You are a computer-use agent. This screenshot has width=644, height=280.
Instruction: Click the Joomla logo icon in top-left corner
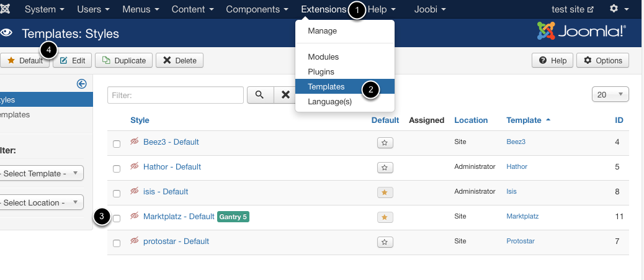click(x=6, y=9)
